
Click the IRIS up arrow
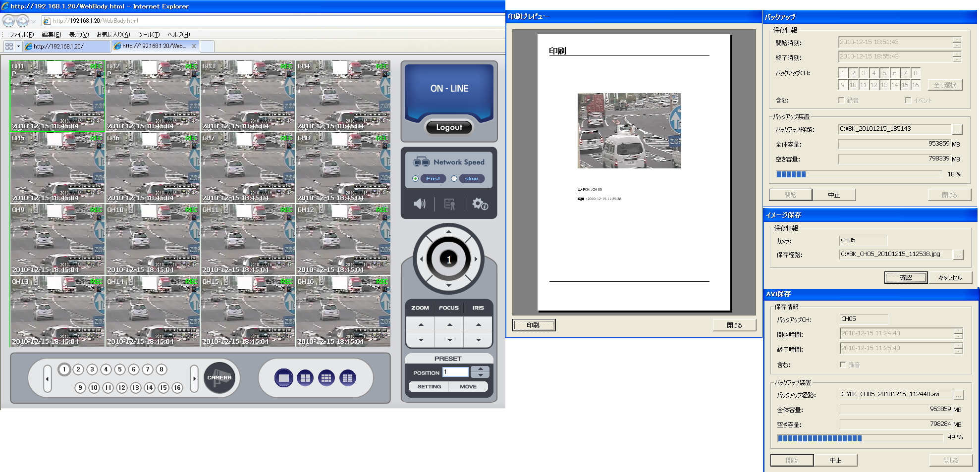478,325
